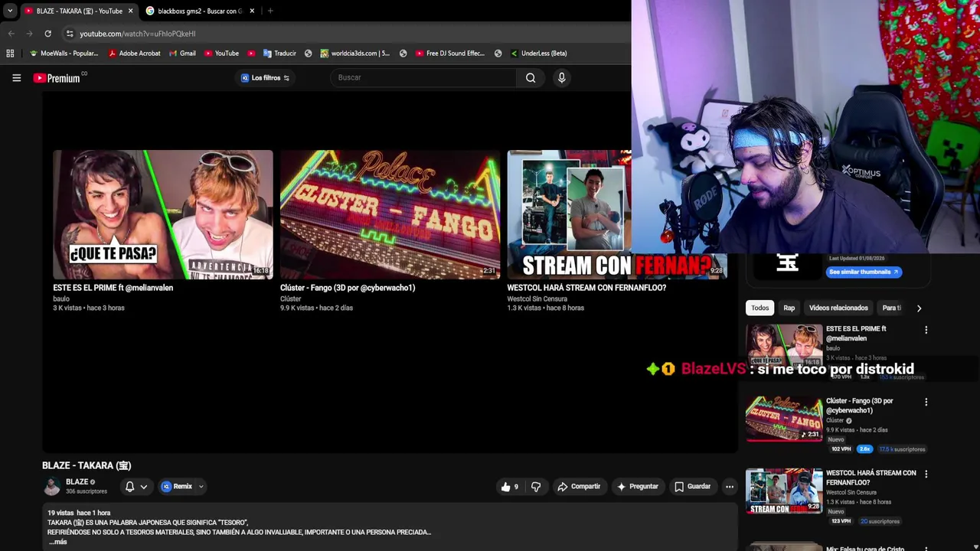Close the blackboxs gms2 Google tab
This screenshot has width=980, height=551.
(252, 11)
